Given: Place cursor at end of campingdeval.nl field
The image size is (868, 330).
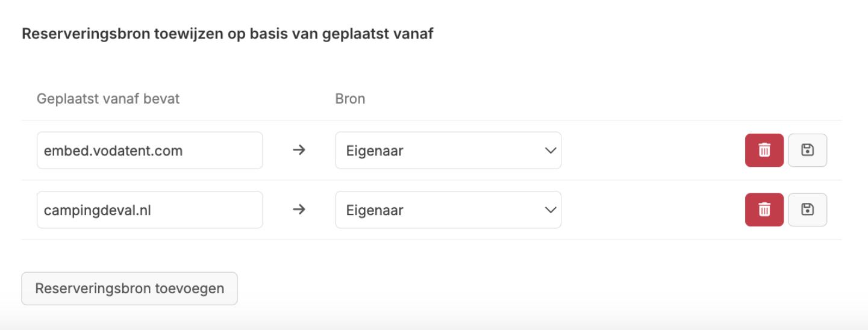Looking at the screenshot, I should [241, 210].
